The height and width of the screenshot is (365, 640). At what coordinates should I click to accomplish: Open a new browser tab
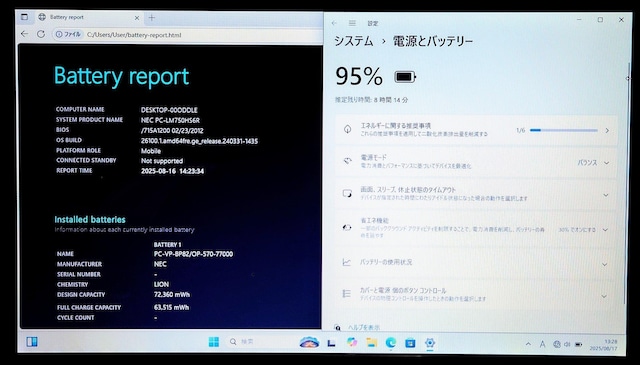coord(152,18)
